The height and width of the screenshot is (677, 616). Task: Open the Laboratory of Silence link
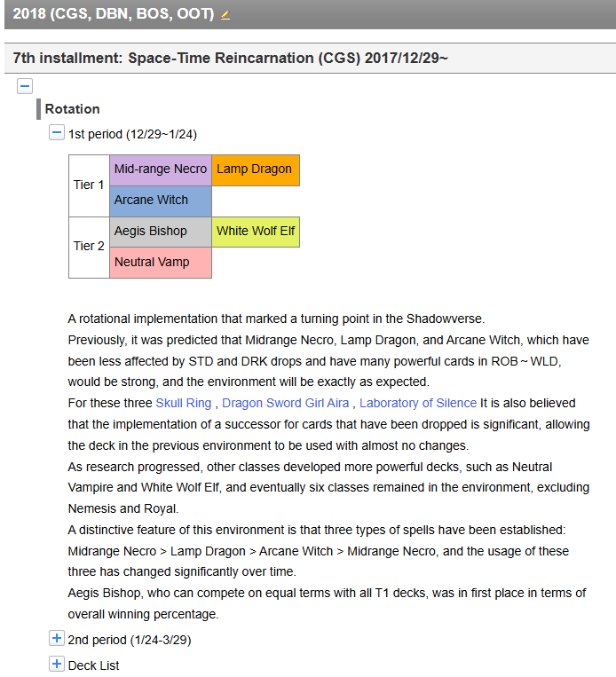tap(418, 403)
